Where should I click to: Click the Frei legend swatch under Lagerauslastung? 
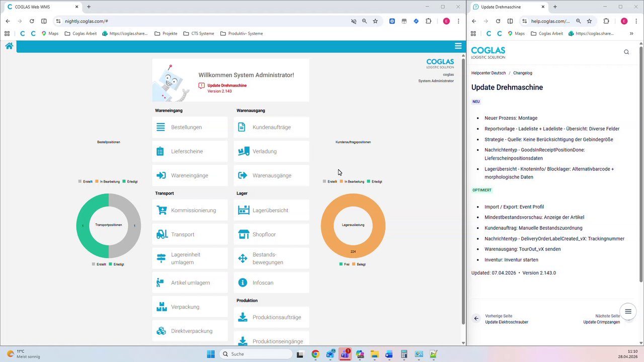pos(341,264)
